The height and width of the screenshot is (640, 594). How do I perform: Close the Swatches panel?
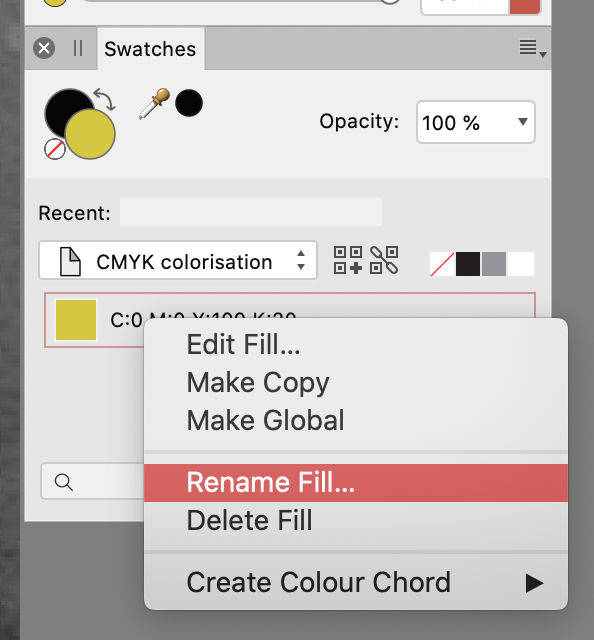tap(44, 48)
